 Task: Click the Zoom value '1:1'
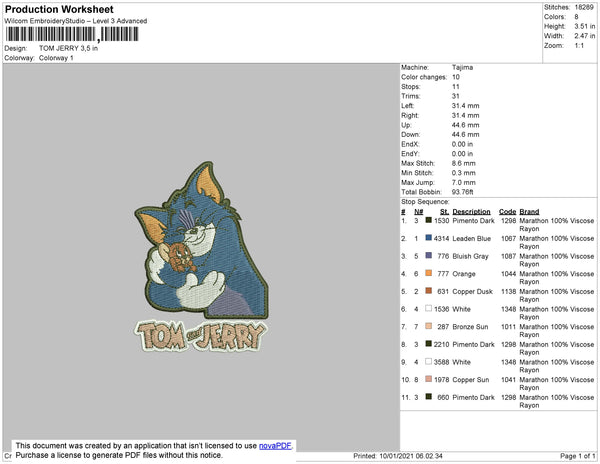click(579, 46)
